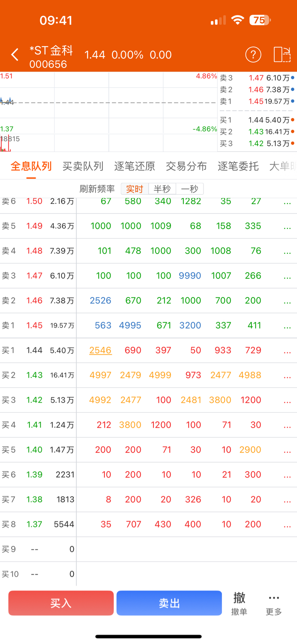The image size is (297, 644).
Task: Tap the 1.40 price in 买5 row
Action: click(34, 449)
